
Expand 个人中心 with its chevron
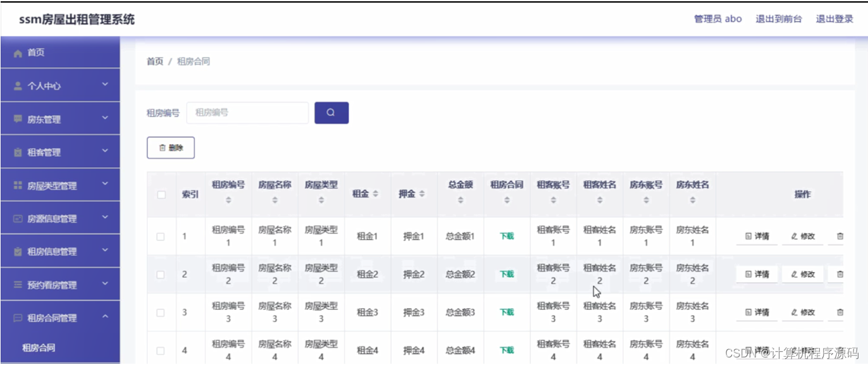105,85
